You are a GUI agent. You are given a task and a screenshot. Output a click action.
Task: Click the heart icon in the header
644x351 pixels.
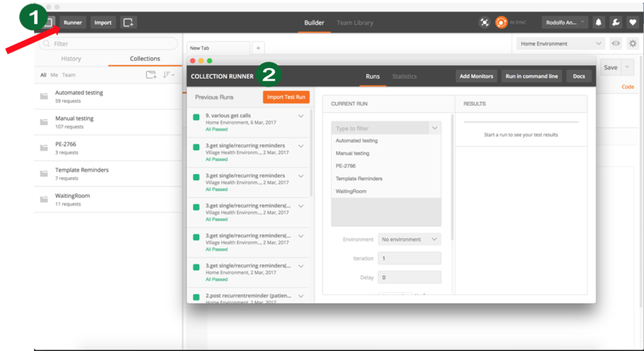[x=633, y=22]
